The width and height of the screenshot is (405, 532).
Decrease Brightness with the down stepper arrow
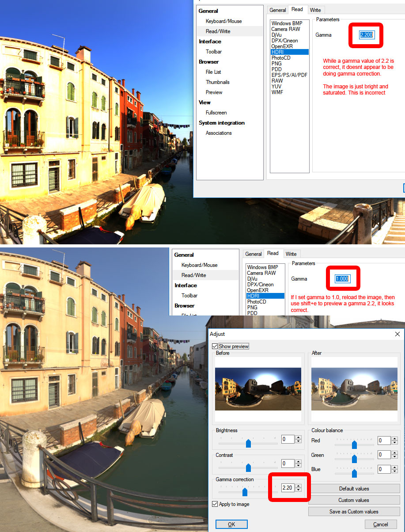tap(298, 441)
